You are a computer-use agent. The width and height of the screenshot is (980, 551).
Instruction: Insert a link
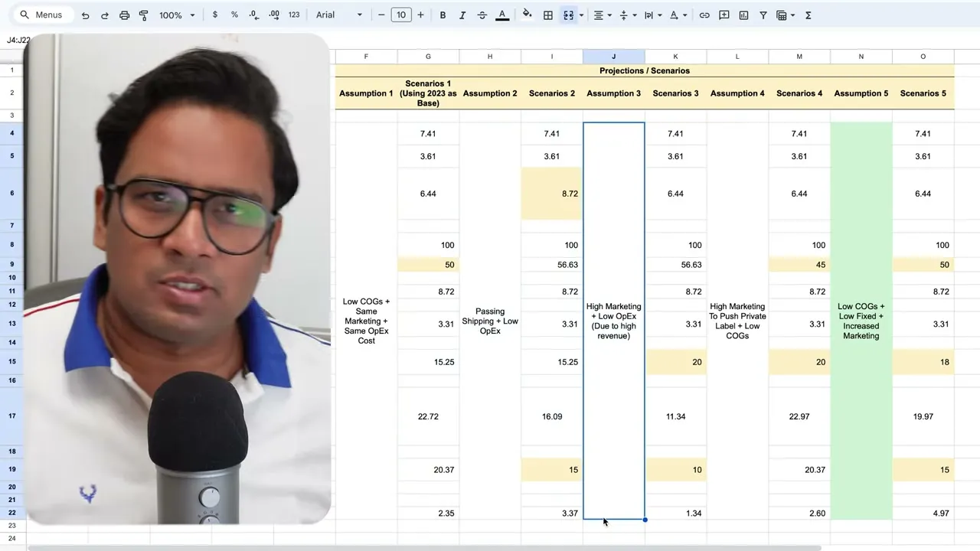point(704,15)
